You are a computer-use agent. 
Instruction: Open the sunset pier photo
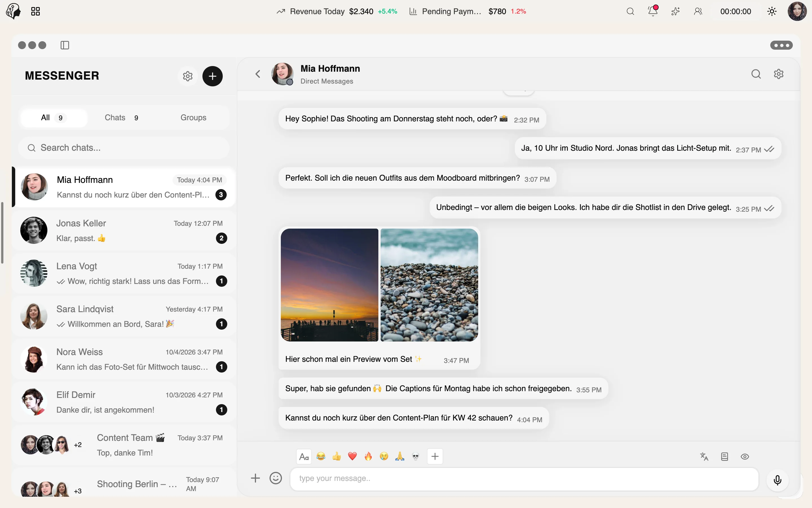[x=330, y=285]
